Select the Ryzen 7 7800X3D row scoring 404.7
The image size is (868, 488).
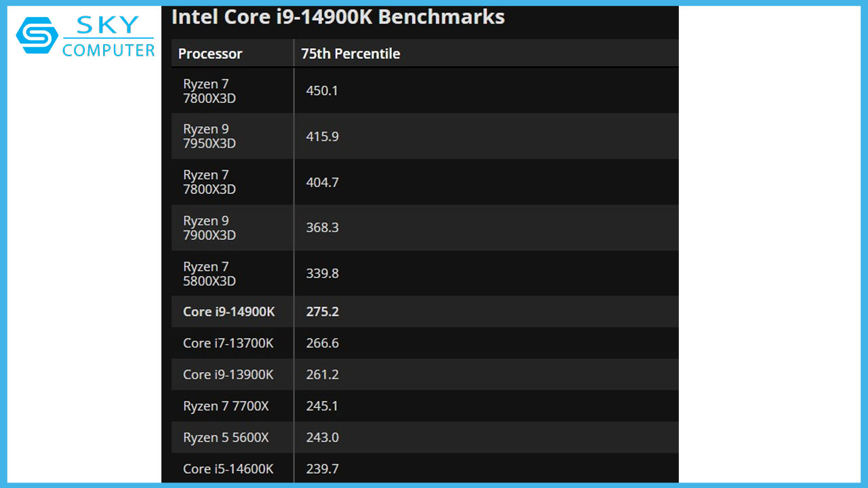click(425, 182)
